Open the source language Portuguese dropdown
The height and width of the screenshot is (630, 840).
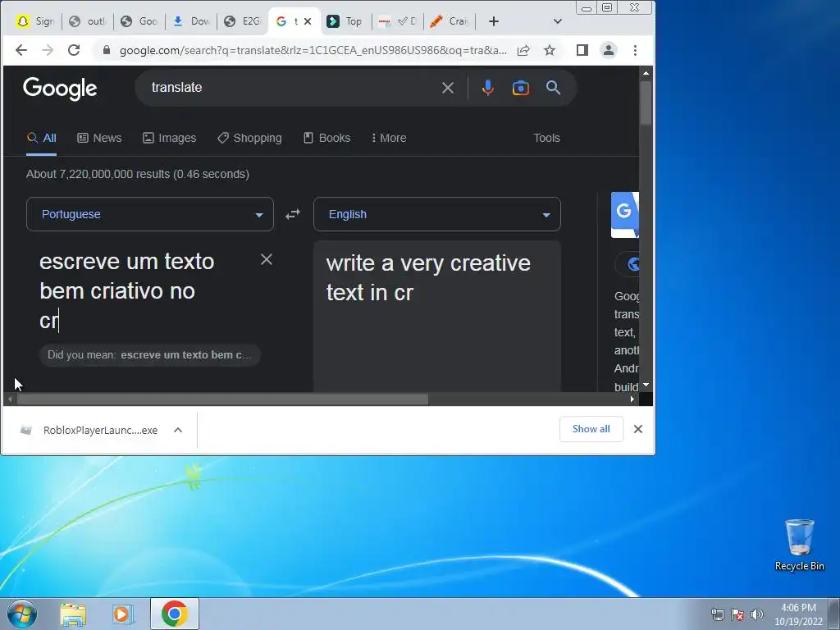tap(150, 214)
